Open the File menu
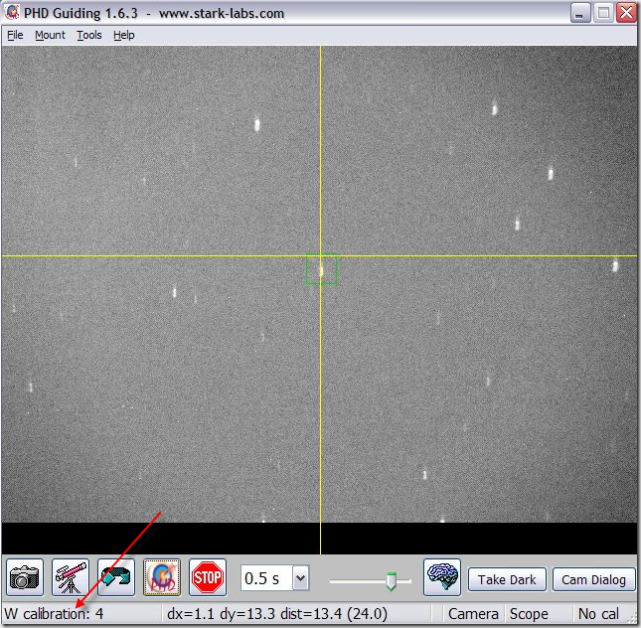Screen dimensions: 641x628 pos(15,35)
